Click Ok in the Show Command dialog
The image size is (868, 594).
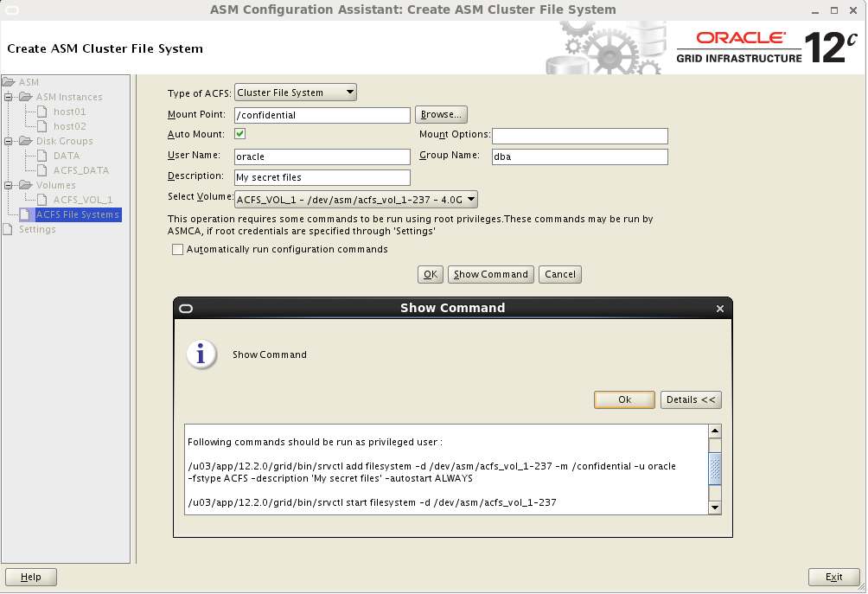pyautogui.click(x=624, y=399)
